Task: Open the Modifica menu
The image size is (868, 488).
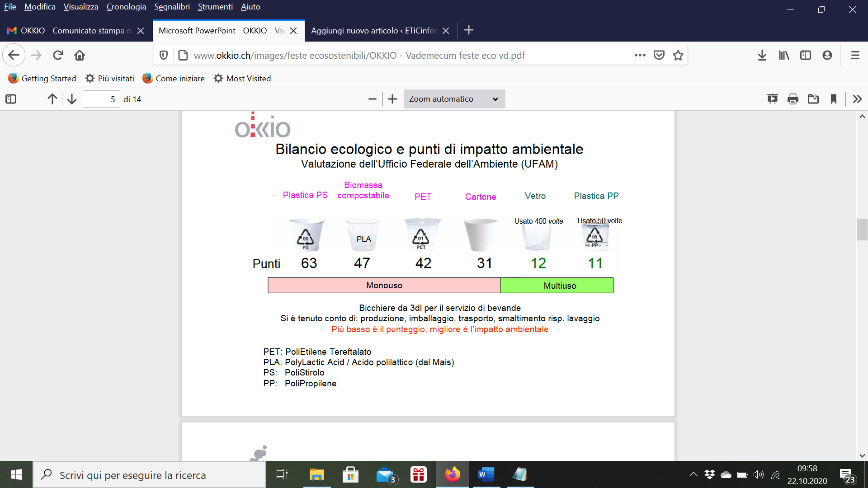Action: click(40, 7)
